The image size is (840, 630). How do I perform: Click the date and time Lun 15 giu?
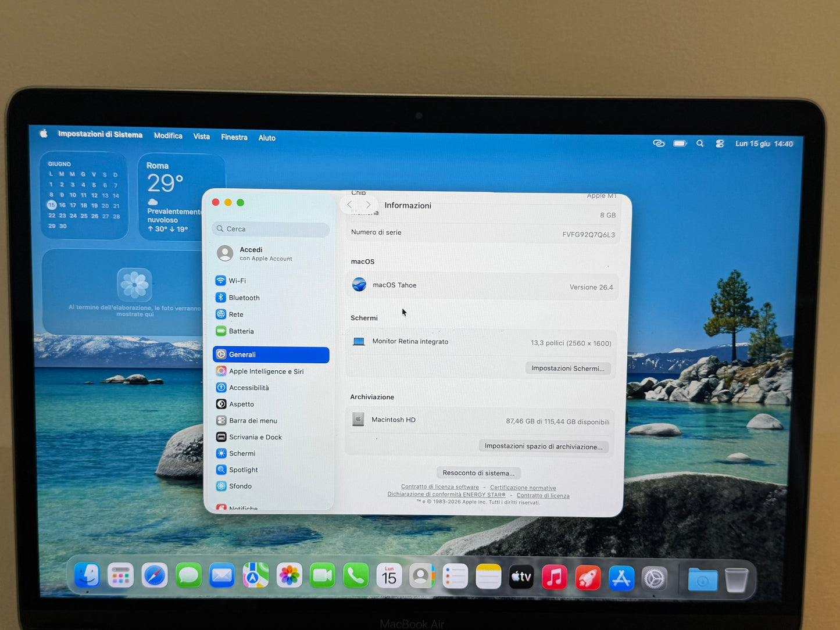(x=764, y=144)
